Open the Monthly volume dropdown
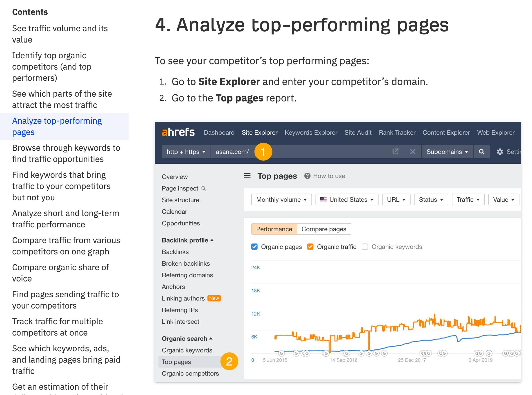532x395 pixels. pos(281,199)
